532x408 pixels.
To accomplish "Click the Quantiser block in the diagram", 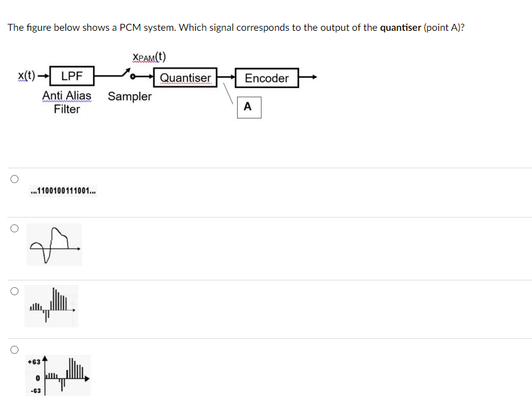I will 185,78.
